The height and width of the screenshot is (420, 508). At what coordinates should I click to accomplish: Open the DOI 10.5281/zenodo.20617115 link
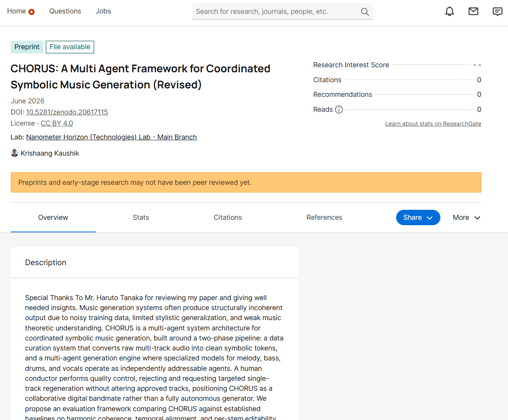coord(67,112)
